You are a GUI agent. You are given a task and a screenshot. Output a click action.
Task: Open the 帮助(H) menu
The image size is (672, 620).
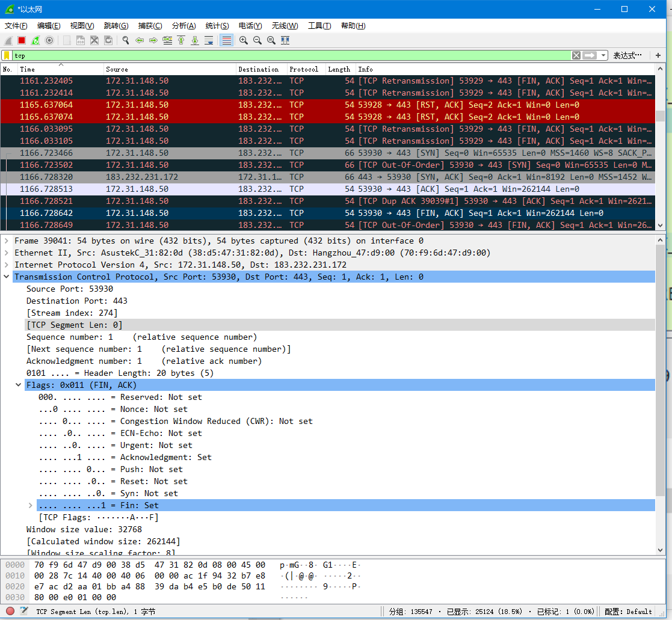click(353, 26)
